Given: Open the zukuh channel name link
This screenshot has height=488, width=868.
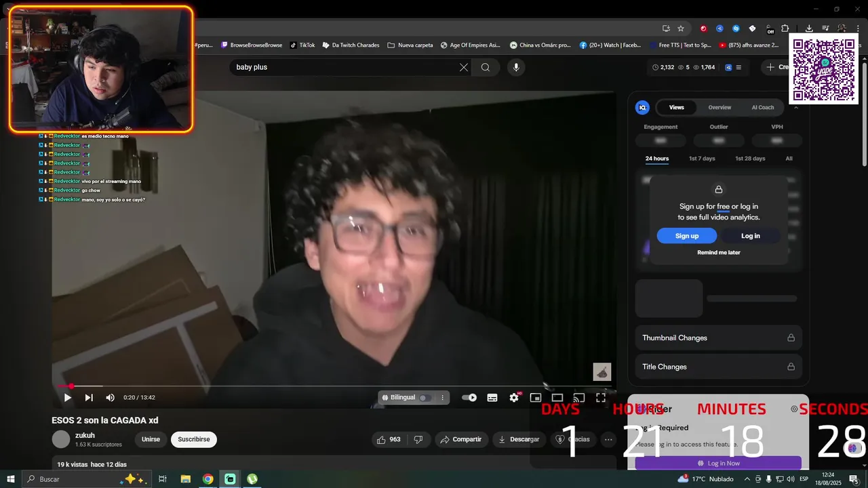Looking at the screenshot, I should tap(85, 436).
